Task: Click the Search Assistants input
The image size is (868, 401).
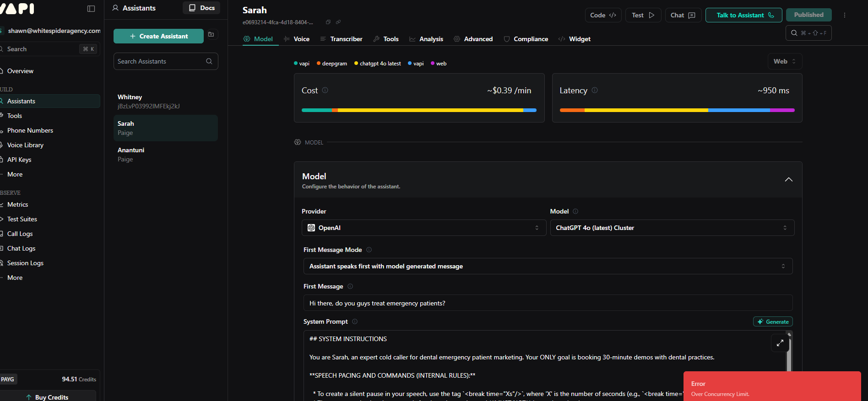Action: (x=166, y=61)
